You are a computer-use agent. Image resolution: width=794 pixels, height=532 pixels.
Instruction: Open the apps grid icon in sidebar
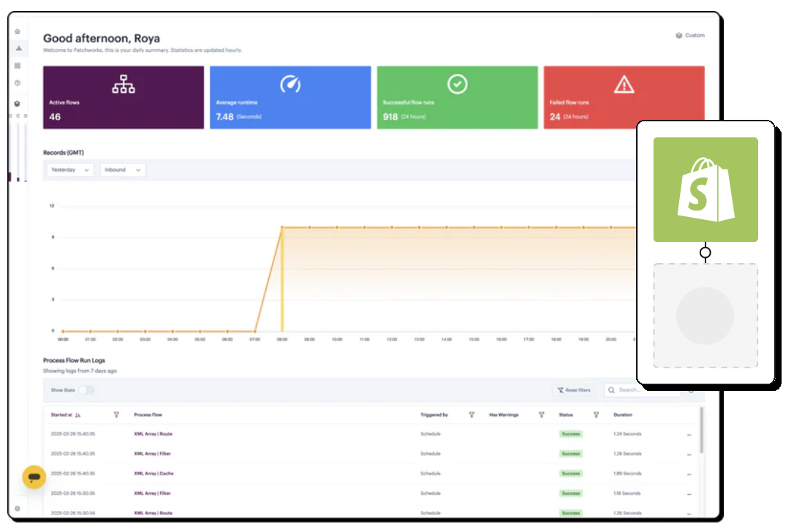(x=18, y=66)
